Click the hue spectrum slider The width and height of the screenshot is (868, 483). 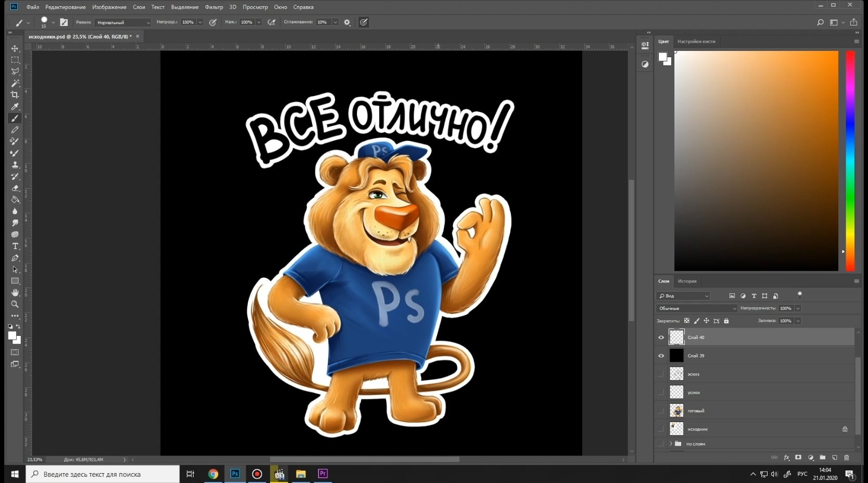click(x=850, y=161)
